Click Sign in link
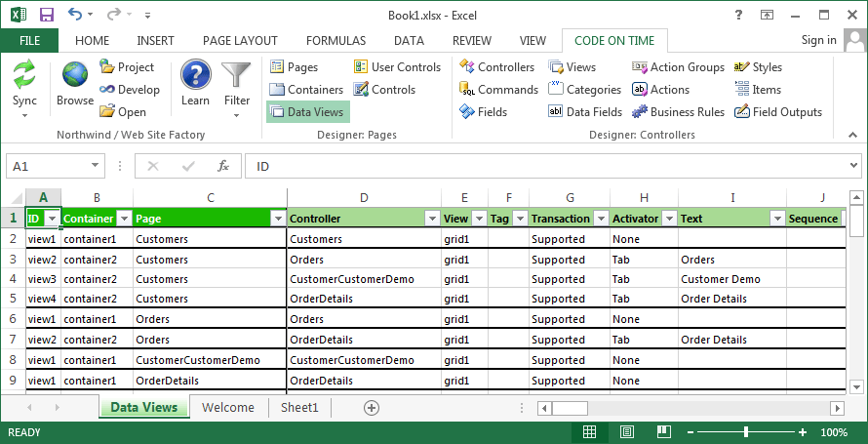Viewport: 868px width, 444px height. [818, 40]
